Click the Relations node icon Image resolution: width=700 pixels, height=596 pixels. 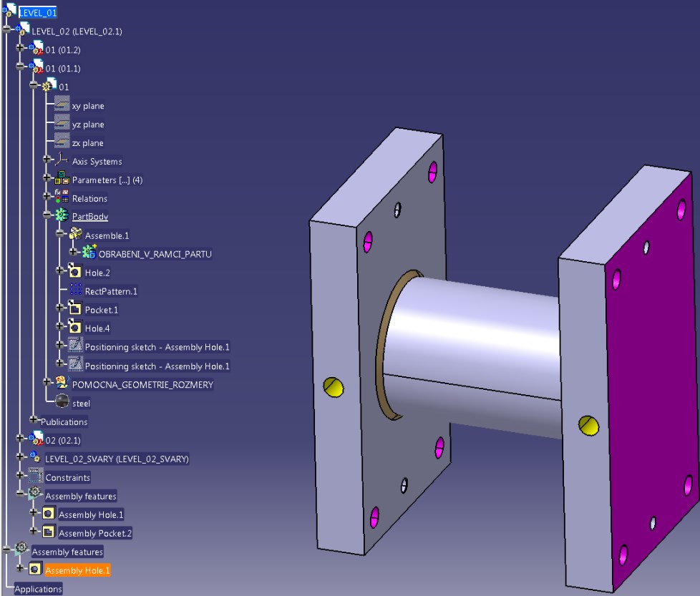click(62, 197)
